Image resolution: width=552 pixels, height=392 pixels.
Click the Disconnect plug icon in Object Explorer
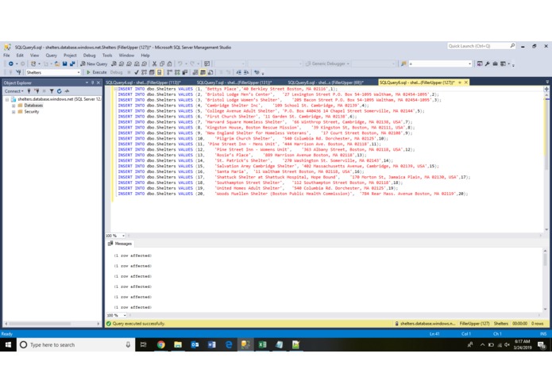[x=37, y=91]
